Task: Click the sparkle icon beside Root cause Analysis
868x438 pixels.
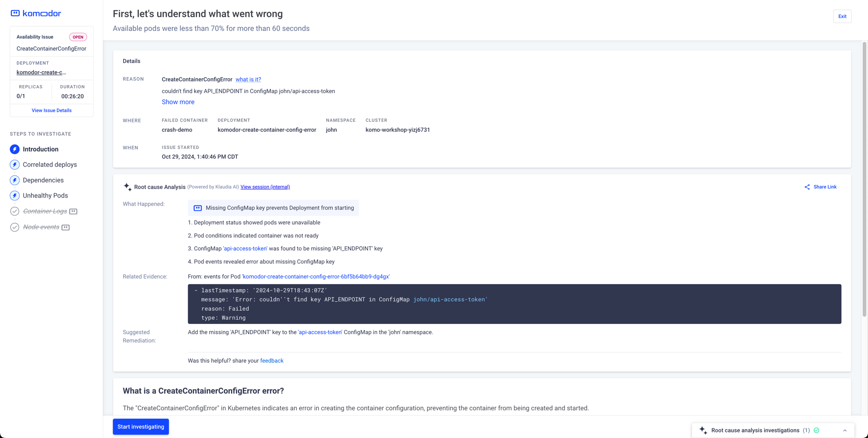Action: 127,187
